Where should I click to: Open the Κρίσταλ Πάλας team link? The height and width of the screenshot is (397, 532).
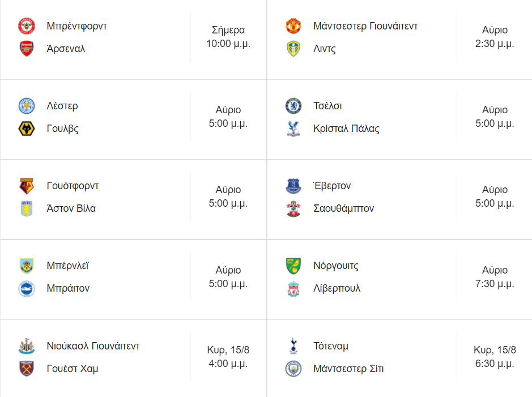click(346, 129)
